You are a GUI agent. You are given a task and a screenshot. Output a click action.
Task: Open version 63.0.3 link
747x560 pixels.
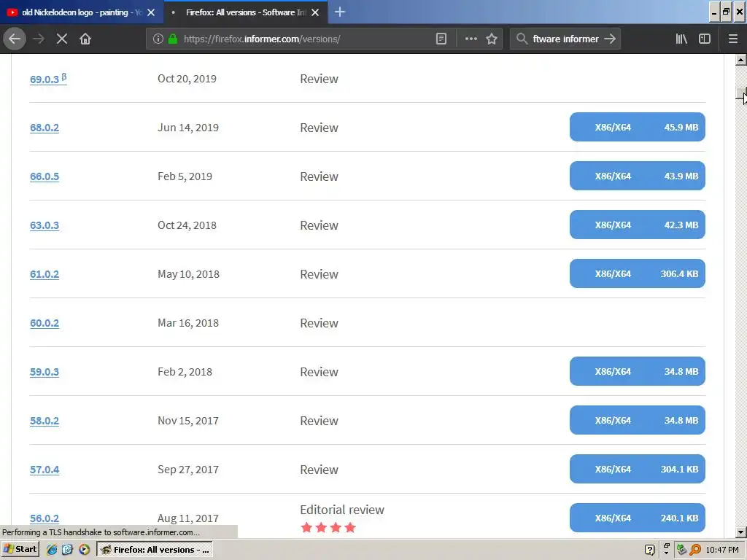(44, 225)
